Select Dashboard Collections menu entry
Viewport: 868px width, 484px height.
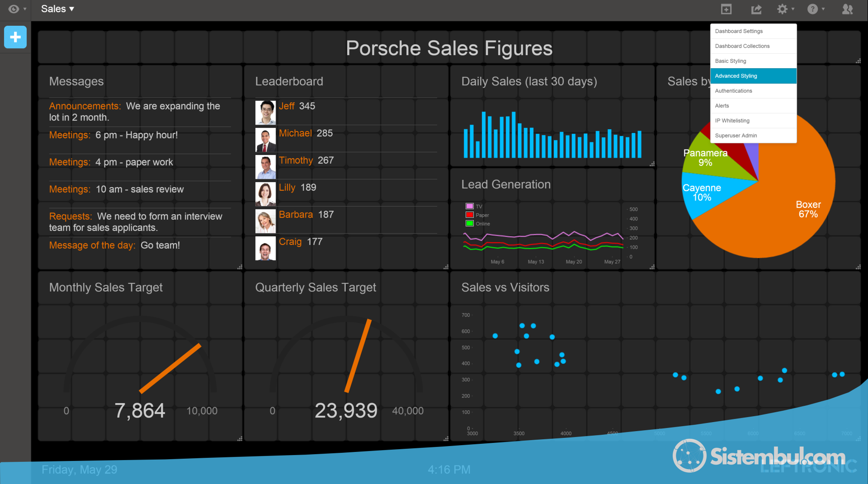[x=753, y=46]
